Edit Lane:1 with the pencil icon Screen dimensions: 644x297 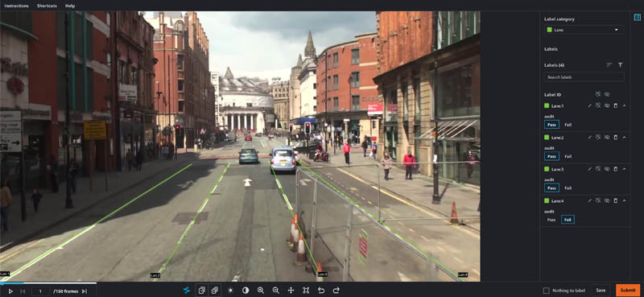click(590, 106)
